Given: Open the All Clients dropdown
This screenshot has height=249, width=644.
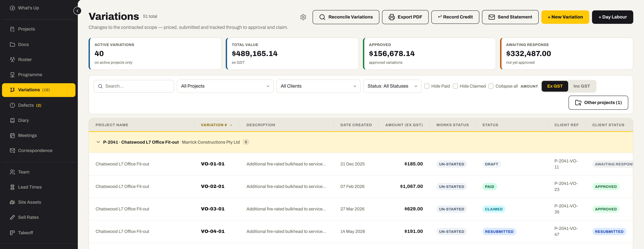Looking at the screenshot, I should click(x=318, y=86).
